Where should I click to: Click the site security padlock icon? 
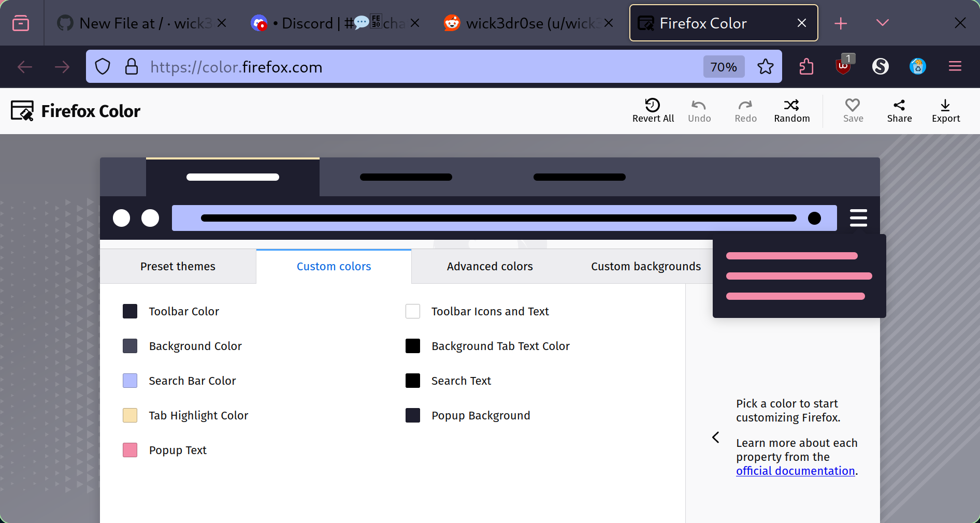[x=132, y=67]
